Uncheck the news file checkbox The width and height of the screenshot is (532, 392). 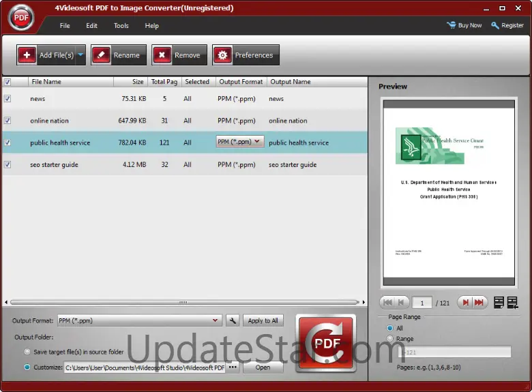[7, 98]
